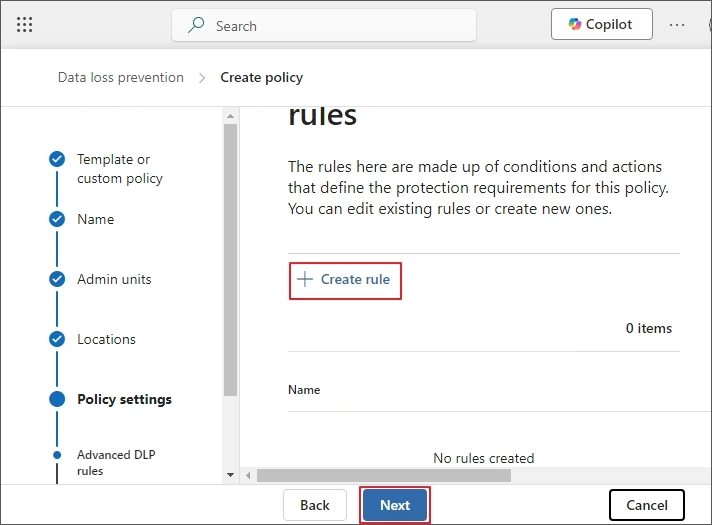Cancel policy creation
The image size is (712, 525).
tap(647, 505)
